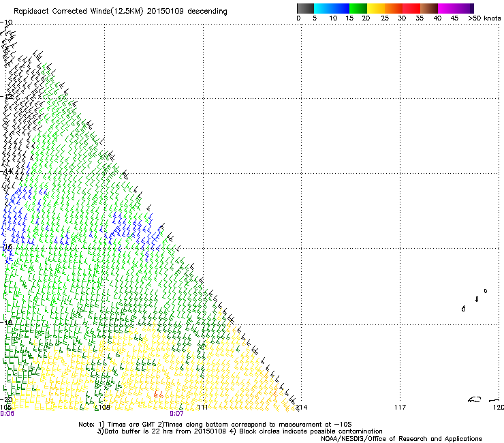504x443 pixels.
Task: Click the '-10' latitude axis label
Action: pyautogui.click(x=6, y=22)
